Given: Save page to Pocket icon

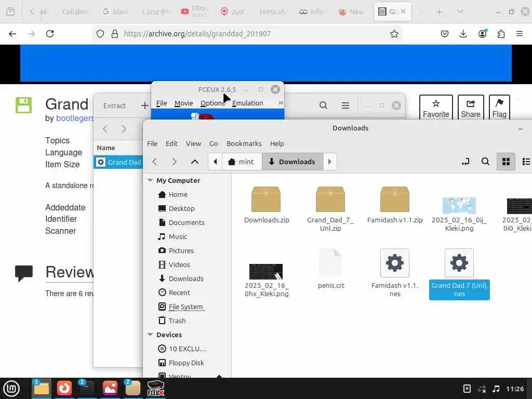Looking at the screenshot, I should [445, 34].
